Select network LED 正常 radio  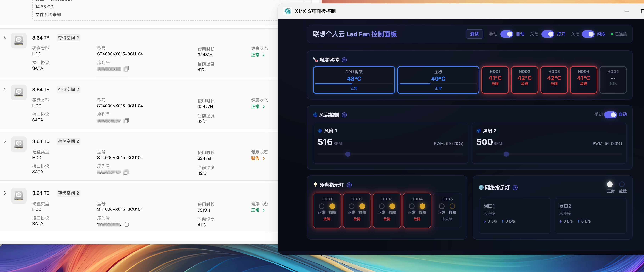pos(610,184)
